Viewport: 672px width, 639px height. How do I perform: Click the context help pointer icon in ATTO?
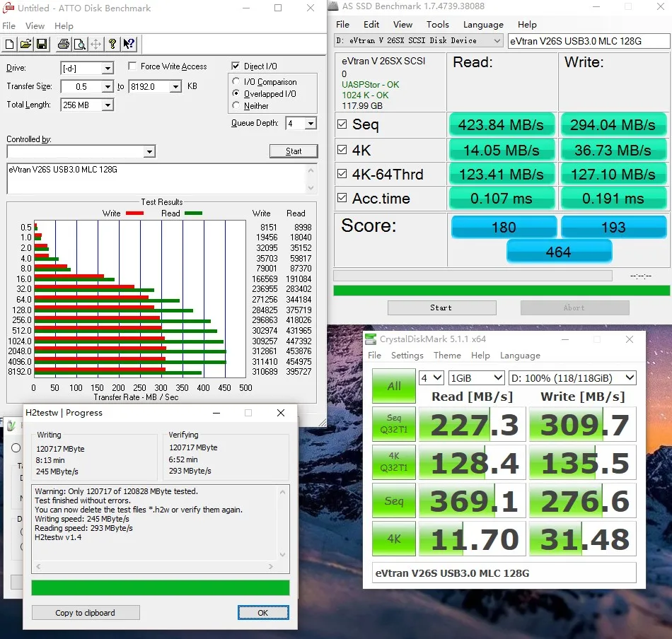click(x=129, y=44)
